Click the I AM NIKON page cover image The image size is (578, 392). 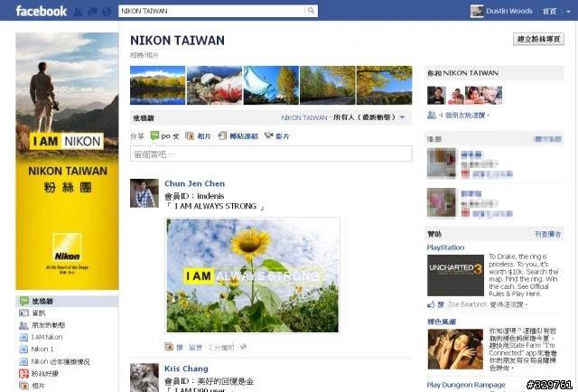(x=67, y=161)
